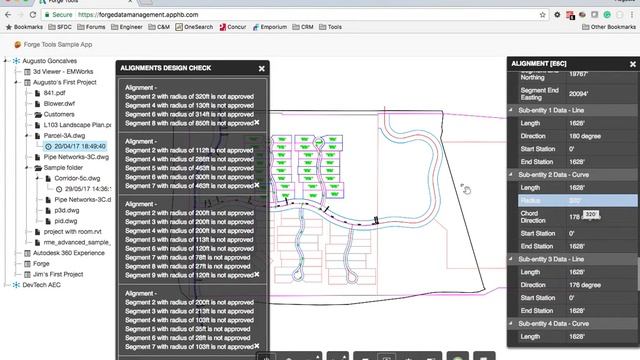Select the 20/04/17 18:49:40 version
Viewport: 640px width, 360px height.
[x=80, y=146]
